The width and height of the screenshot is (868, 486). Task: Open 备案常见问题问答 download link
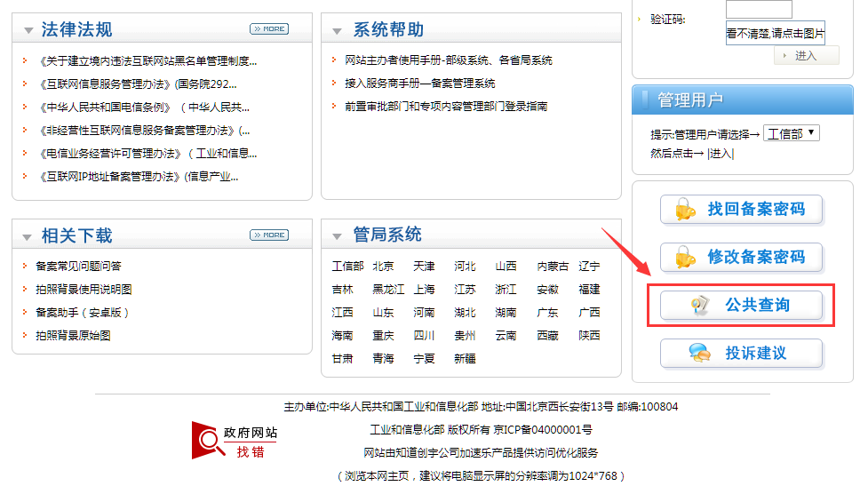coord(78,267)
